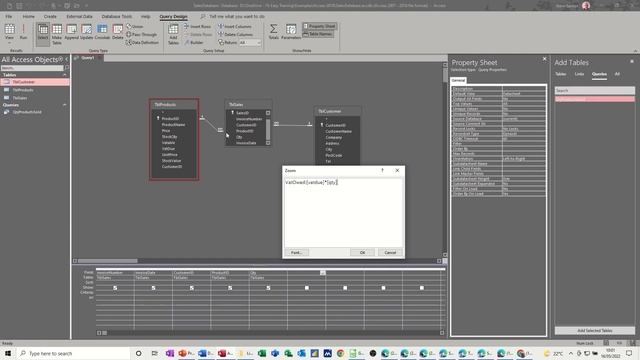Collapse the Queries group in navigation pane

pos(64,105)
